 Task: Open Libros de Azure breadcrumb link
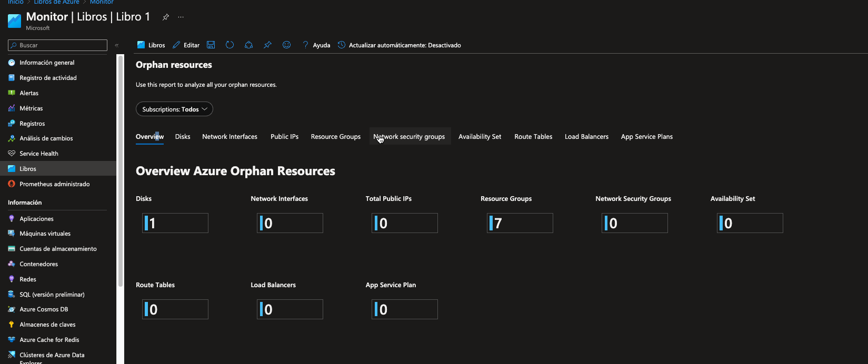point(56,2)
